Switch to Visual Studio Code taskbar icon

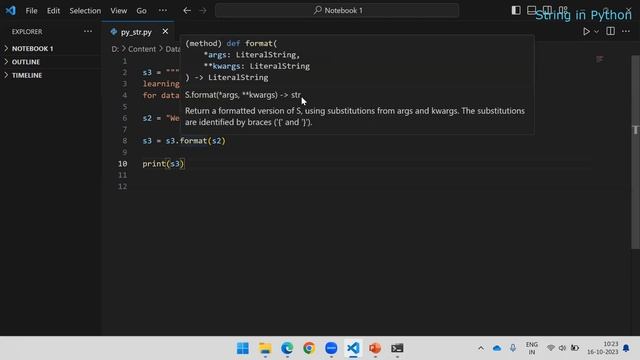pyautogui.click(x=353, y=348)
